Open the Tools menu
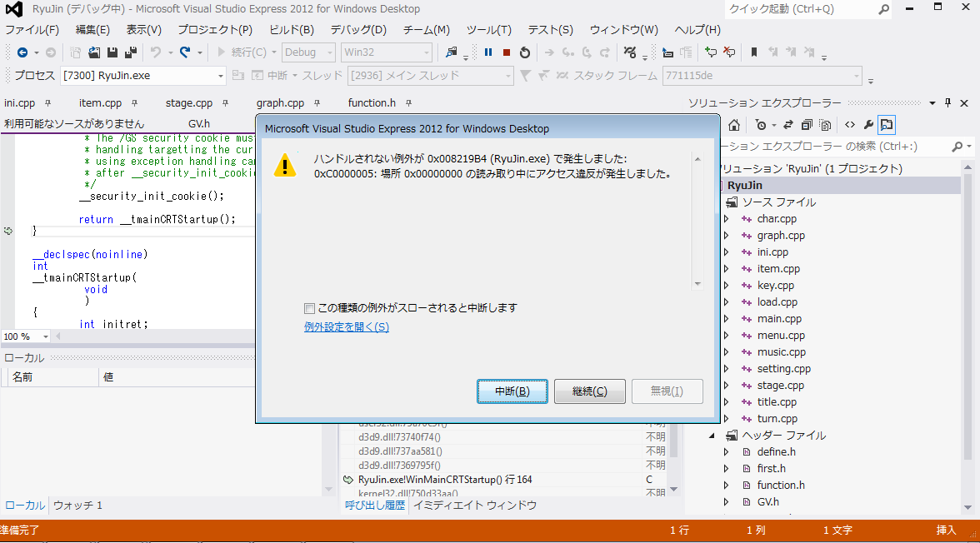This screenshot has width=980, height=543. point(488,30)
